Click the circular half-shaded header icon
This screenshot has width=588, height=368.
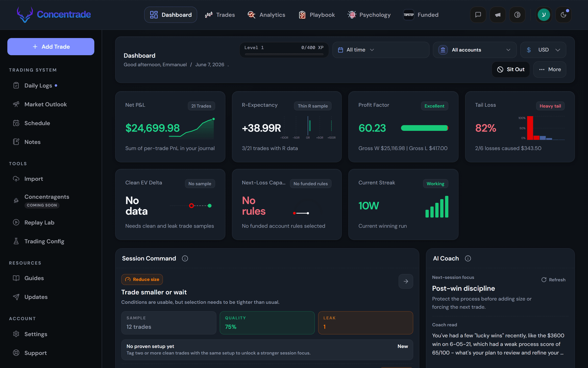[517, 15]
